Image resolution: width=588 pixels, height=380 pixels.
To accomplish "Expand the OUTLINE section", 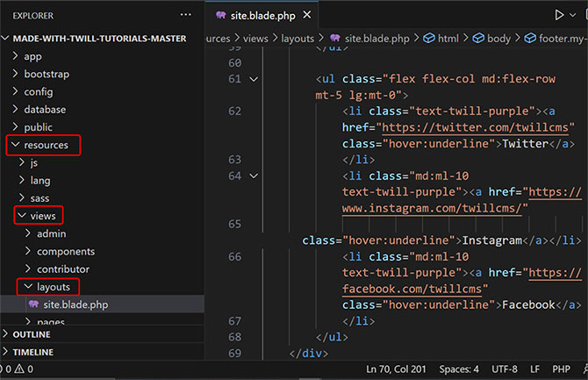I will click(32, 334).
